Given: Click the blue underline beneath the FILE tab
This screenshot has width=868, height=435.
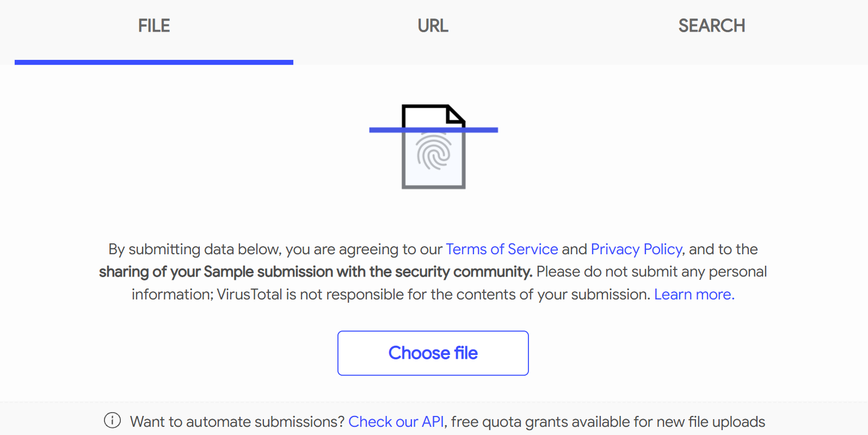Looking at the screenshot, I should [154, 63].
